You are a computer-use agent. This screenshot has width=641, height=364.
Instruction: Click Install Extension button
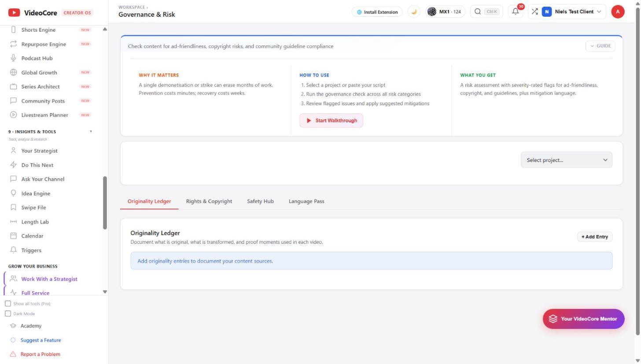coord(377,12)
